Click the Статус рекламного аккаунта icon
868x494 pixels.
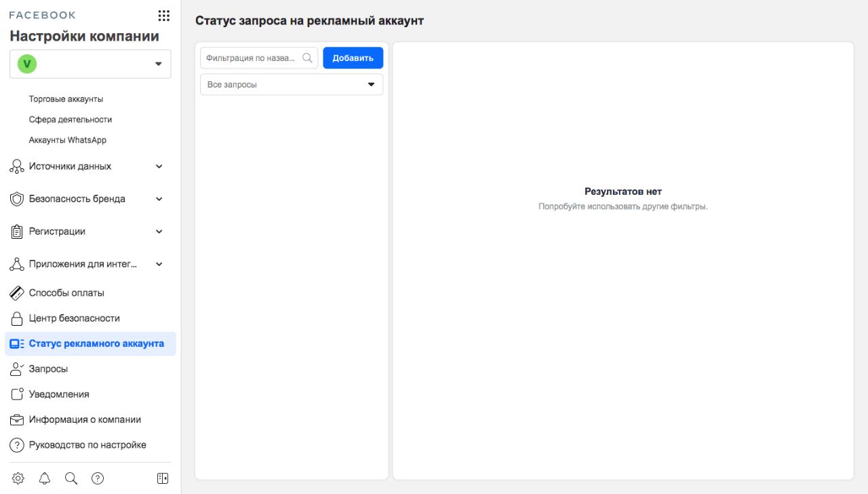[17, 344]
